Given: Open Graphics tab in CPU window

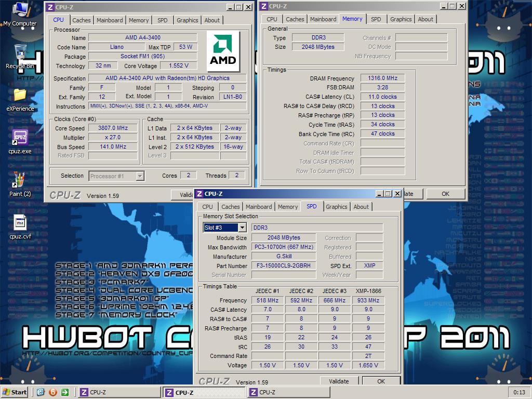Looking at the screenshot, I should 187,20.
